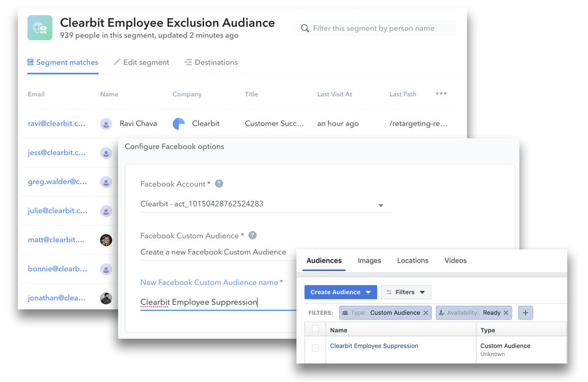Click matt@clearbit's profile photo

click(106, 240)
